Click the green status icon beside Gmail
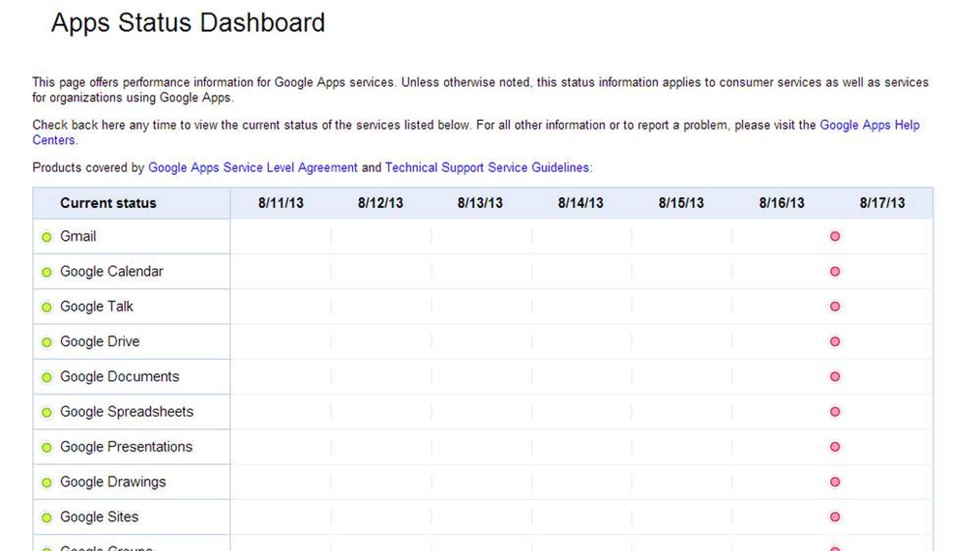 click(46, 237)
